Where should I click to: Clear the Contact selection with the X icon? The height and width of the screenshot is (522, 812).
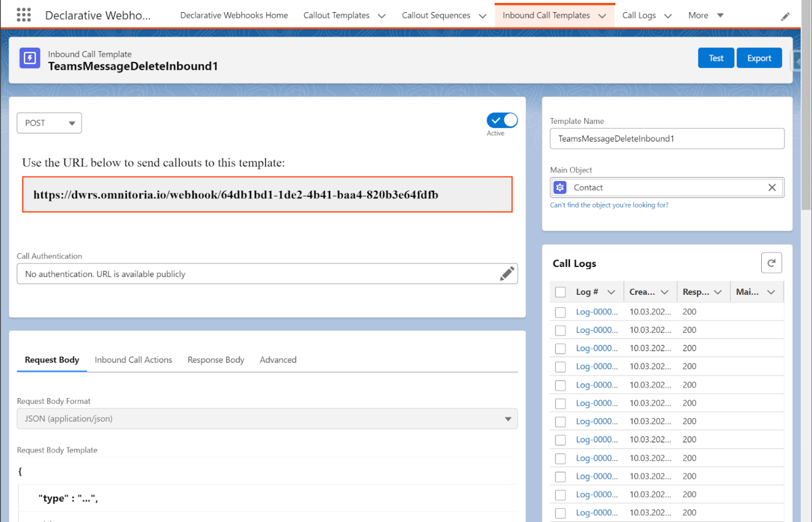tap(772, 187)
